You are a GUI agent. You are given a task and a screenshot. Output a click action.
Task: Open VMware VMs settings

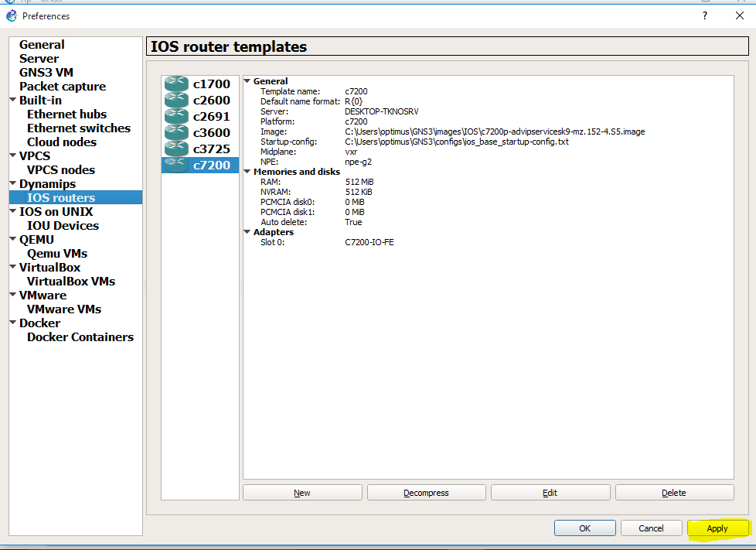[64, 309]
